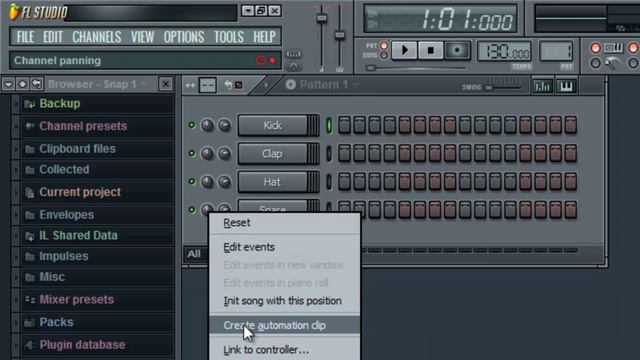Click the pattern length dashes button

point(207,85)
